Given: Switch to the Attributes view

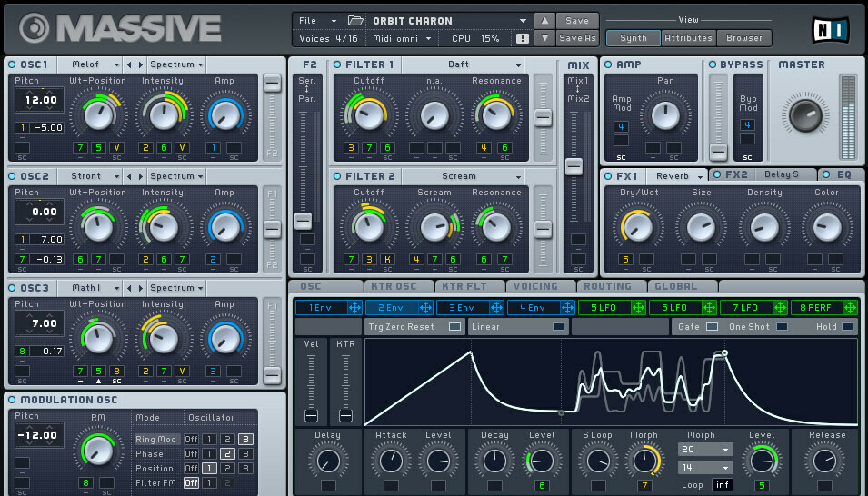Looking at the screenshot, I should point(688,38).
